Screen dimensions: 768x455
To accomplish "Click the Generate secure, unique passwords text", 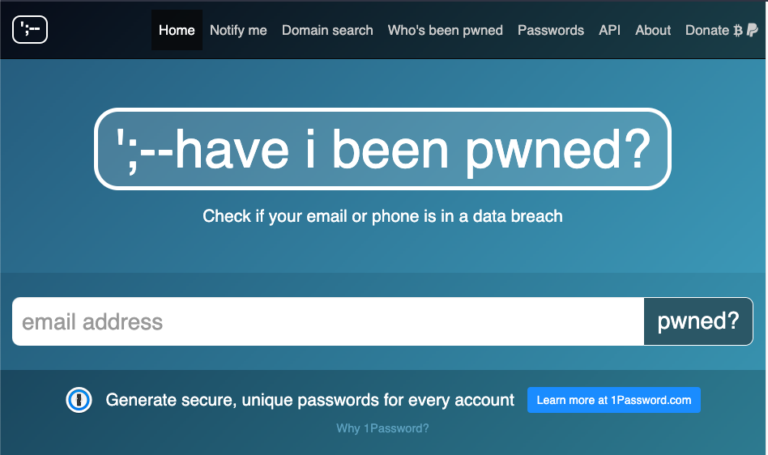I will [x=310, y=400].
